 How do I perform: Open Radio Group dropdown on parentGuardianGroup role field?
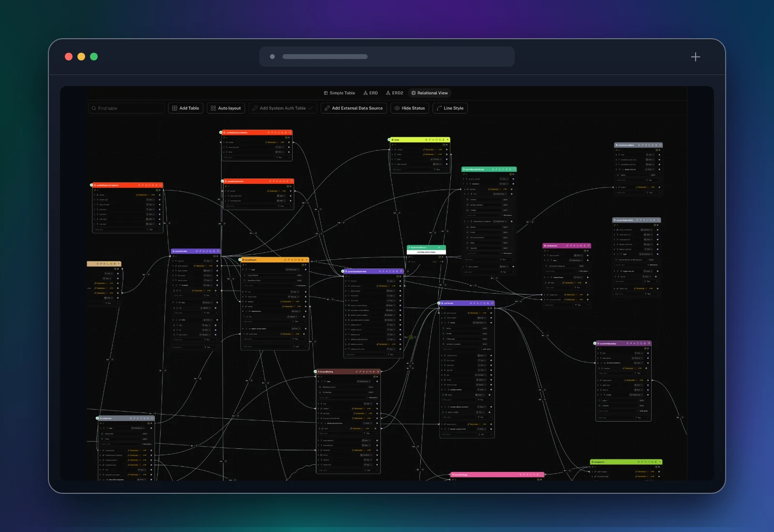499,194
